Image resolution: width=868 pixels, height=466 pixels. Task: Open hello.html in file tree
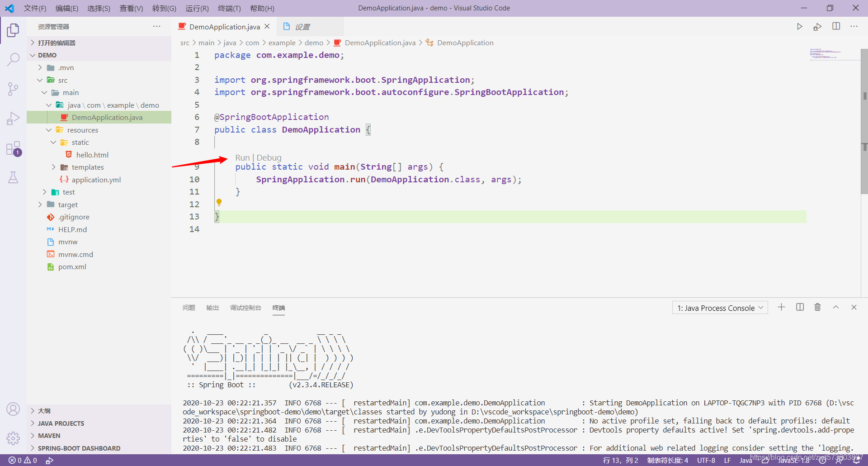coord(92,155)
